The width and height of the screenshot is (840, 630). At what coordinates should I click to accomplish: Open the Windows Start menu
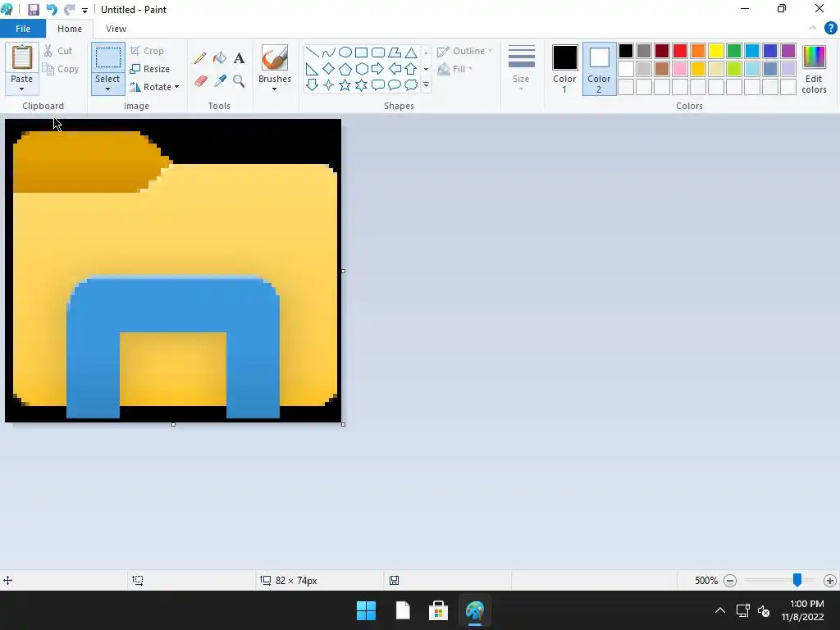pos(367,610)
